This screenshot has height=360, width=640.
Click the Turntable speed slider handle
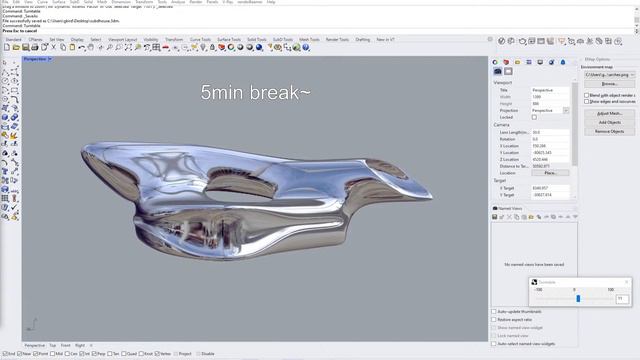pyautogui.click(x=578, y=299)
